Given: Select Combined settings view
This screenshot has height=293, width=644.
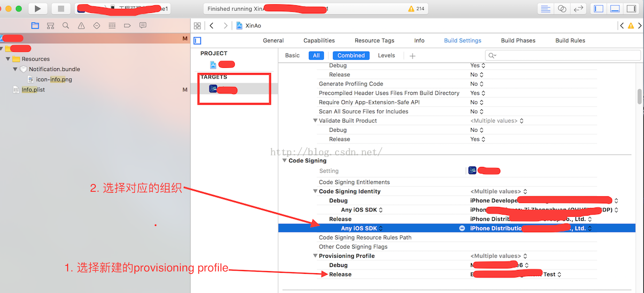Looking at the screenshot, I should [x=351, y=56].
